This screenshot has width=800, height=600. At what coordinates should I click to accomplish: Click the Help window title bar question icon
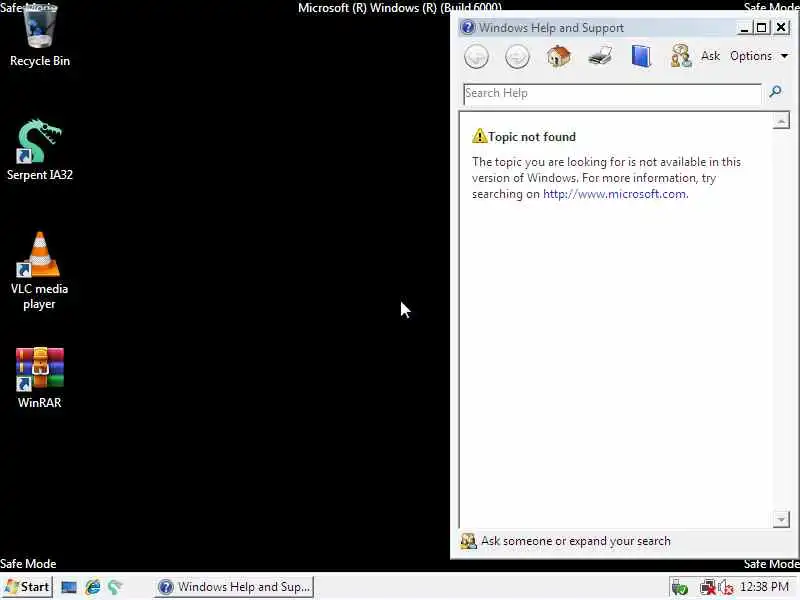tap(467, 28)
